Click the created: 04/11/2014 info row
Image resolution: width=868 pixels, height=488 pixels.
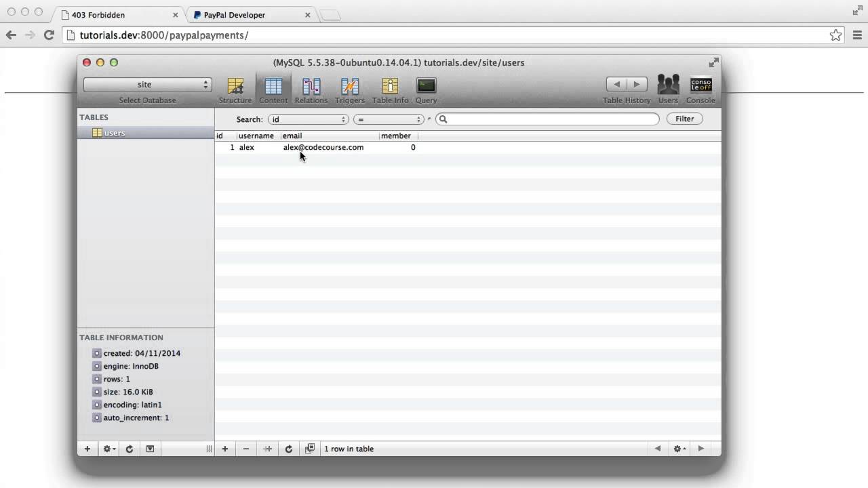136,353
